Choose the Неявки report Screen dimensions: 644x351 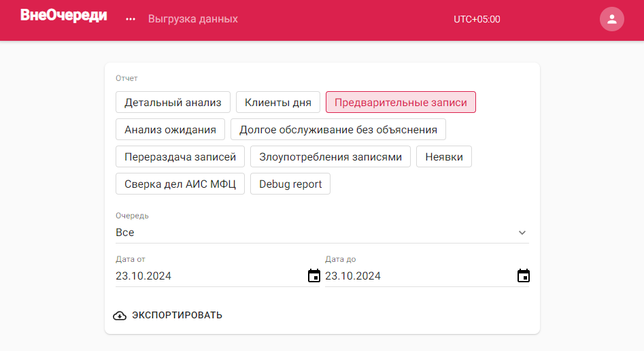point(444,156)
